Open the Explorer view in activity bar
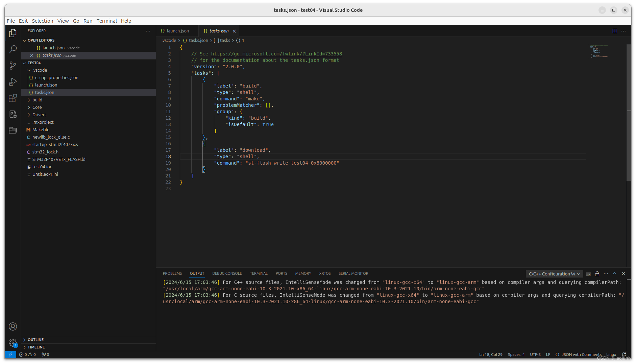The width and height of the screenshot is (636, 364). tap(13, 33)
